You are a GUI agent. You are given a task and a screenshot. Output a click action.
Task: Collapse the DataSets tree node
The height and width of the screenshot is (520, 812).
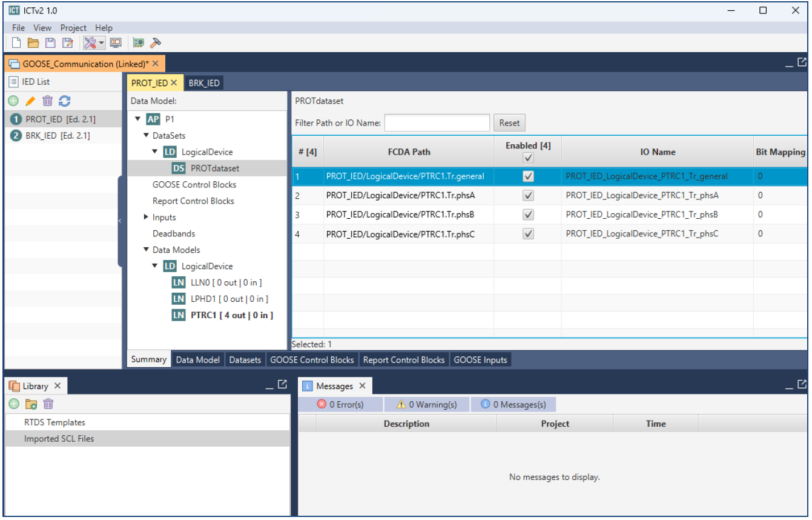click(x=147, y=136)
